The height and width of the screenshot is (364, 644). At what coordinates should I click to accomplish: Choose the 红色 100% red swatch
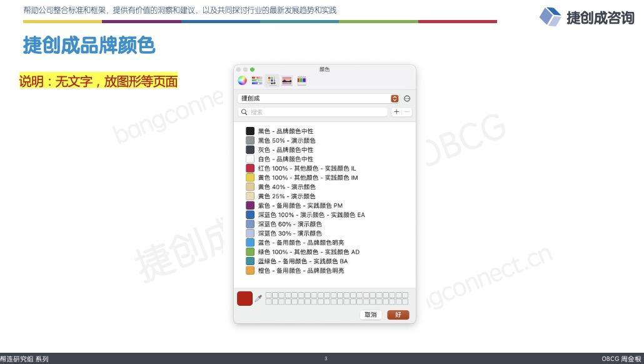point(250,168)
